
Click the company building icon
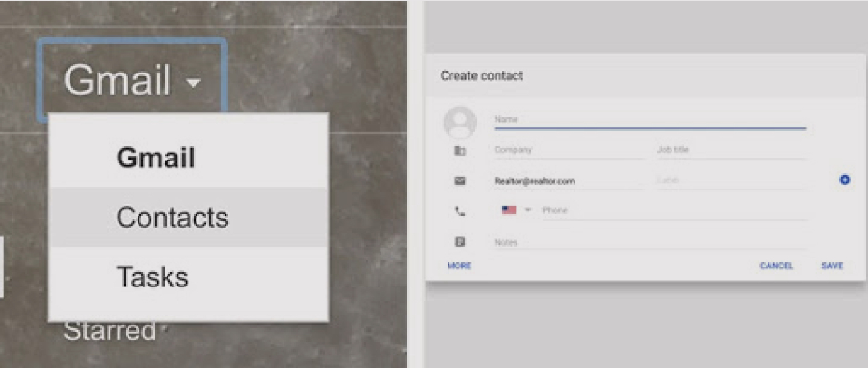[x=460, y=150]
